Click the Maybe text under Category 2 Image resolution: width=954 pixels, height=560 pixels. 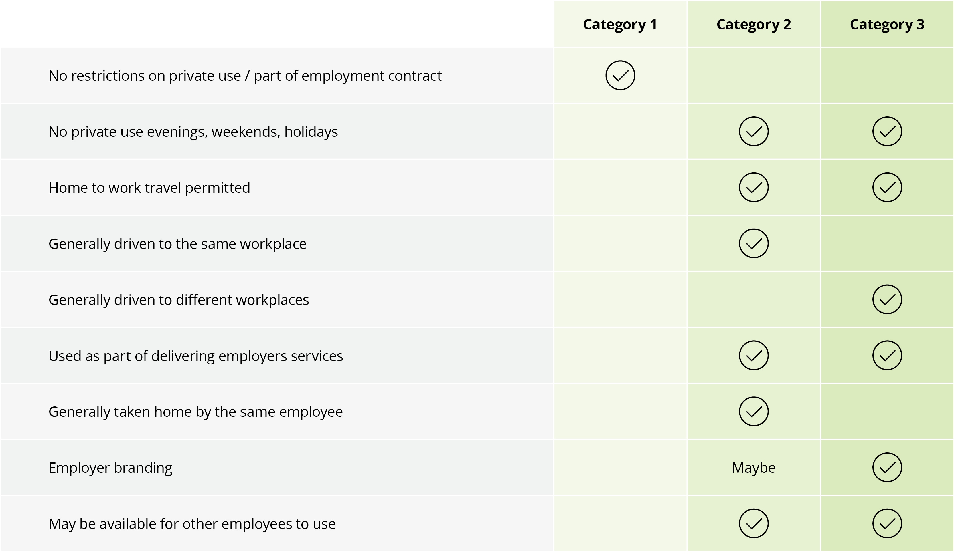click(753, 468)
